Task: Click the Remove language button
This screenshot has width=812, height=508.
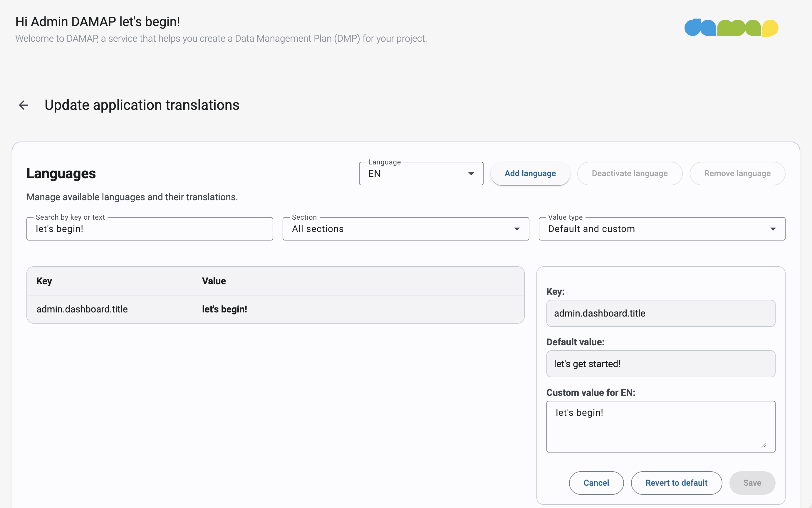Action: [x=737, y=173]
